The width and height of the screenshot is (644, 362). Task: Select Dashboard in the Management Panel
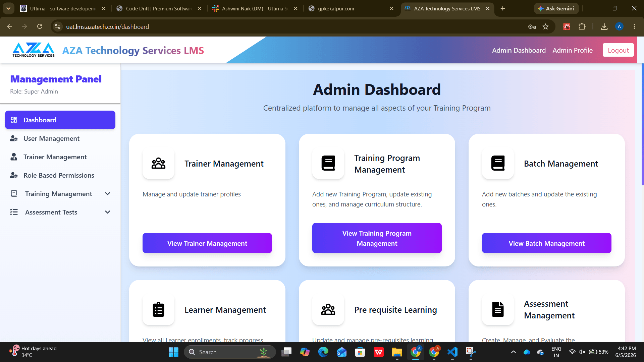(60, 120)
